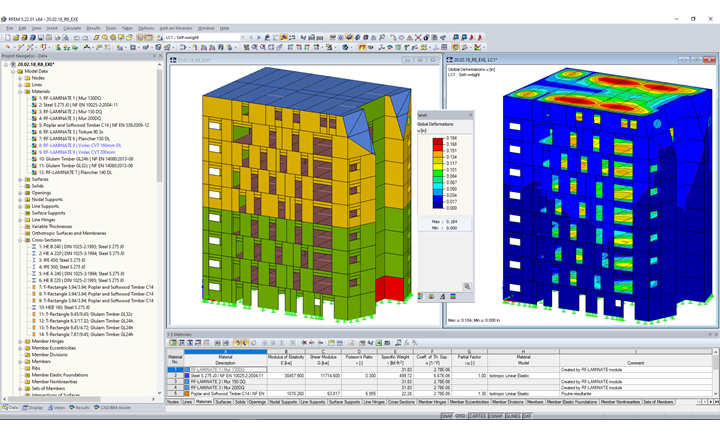The image size is (720, 435).
Task: Click the first icon of materials table toolbar
Action: pos(173,343)
